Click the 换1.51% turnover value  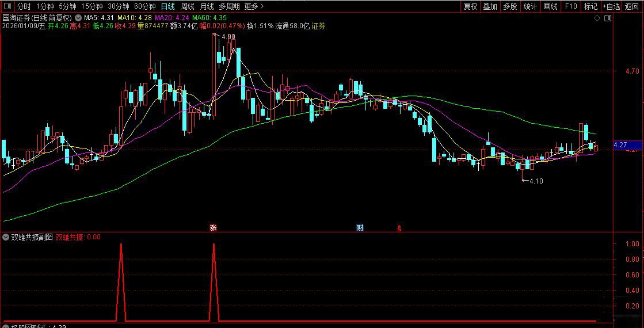[260, 26]
